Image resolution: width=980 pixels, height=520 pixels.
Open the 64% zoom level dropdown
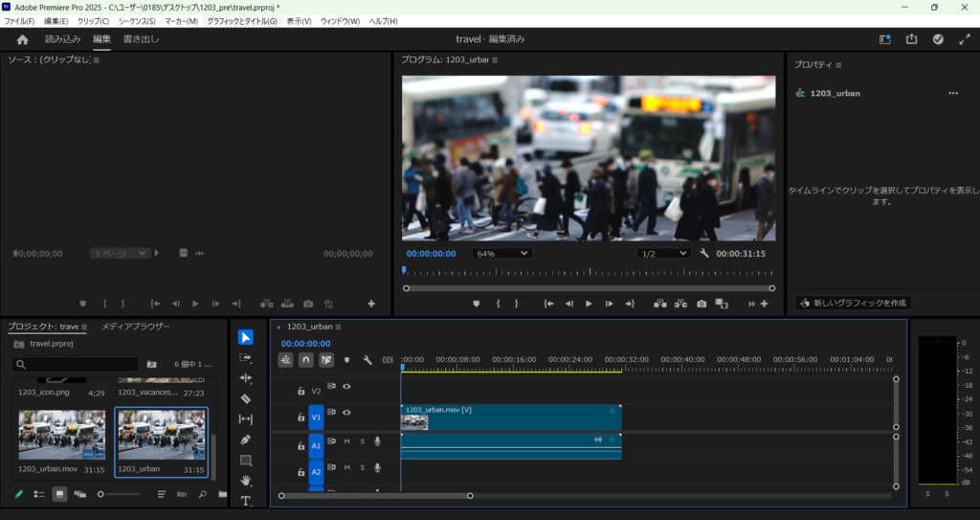(x=501, y=254)
